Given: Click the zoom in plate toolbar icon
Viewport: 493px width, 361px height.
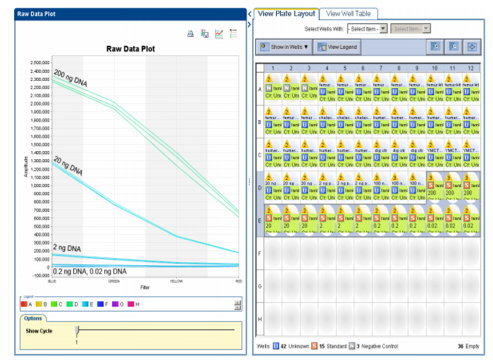Looking at the screenshot, I should 435,47.
